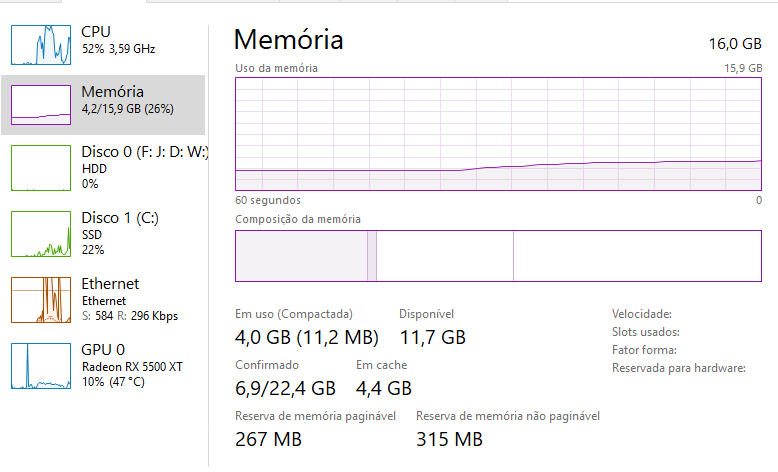Screen dimensions: 778x472
Task: Click the Disponível 11,7 GB value
Action: tap(433, 337)
